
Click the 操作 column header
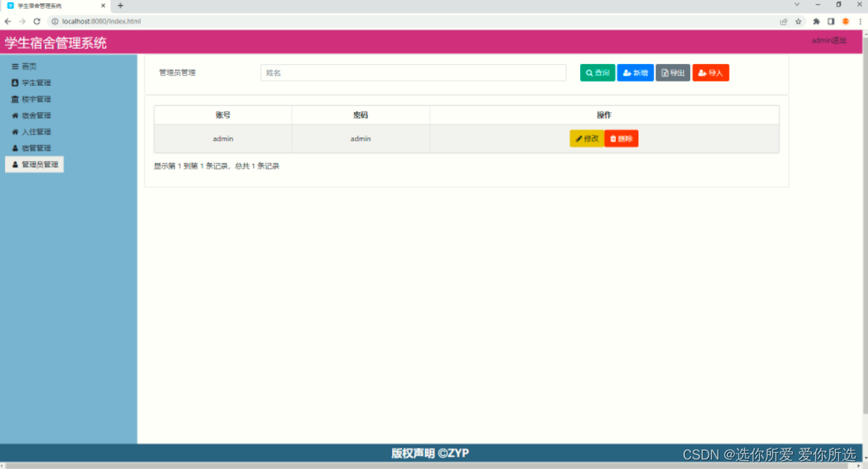pos(604,115)
